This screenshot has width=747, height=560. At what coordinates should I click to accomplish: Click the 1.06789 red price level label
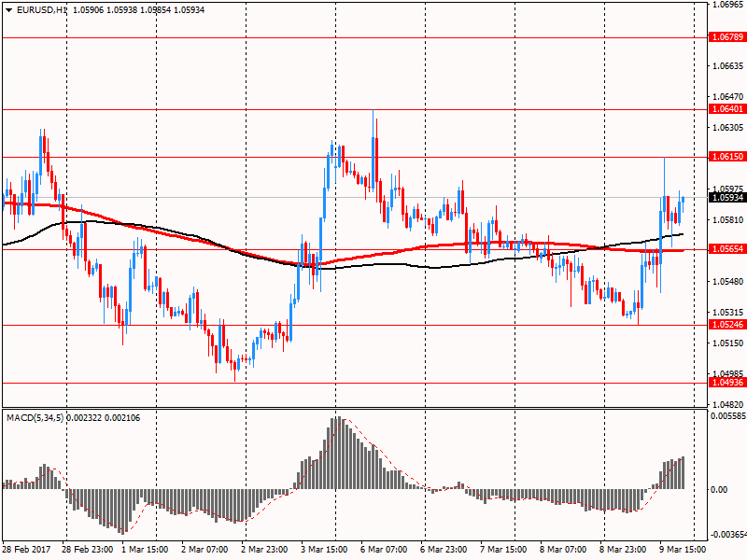726,37
